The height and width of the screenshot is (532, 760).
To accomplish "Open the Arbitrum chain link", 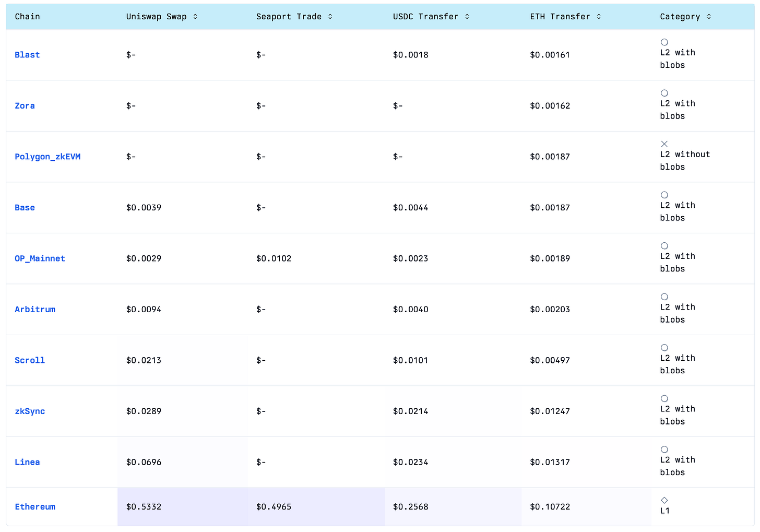I will 35,309.
